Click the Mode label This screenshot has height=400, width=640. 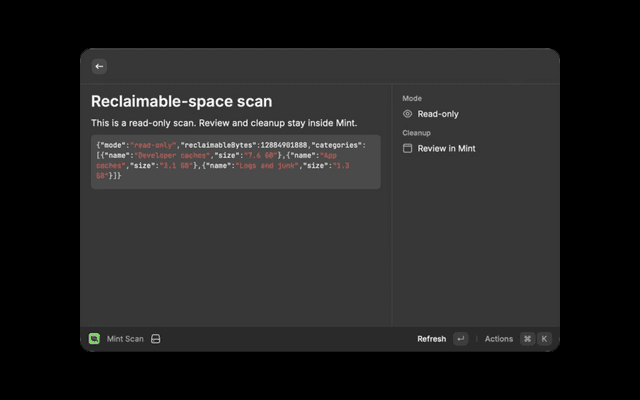click(x=412, y=98)
